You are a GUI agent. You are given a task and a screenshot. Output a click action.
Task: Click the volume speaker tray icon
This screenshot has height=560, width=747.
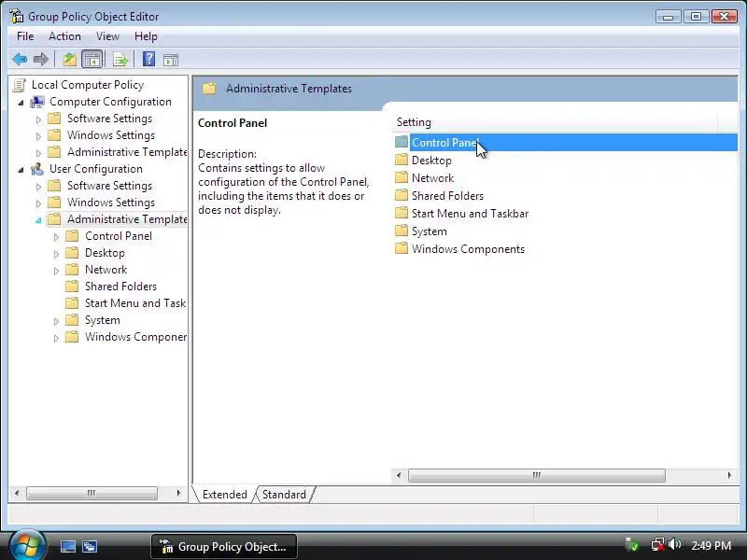674,544
